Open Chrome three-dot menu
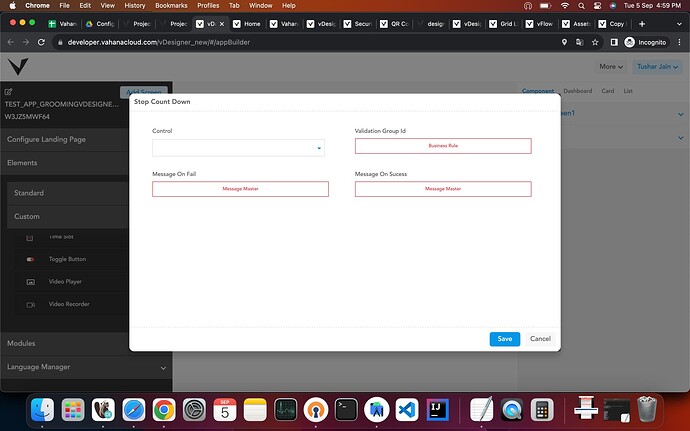The image size is (690, 431). [x=679, y=42]
